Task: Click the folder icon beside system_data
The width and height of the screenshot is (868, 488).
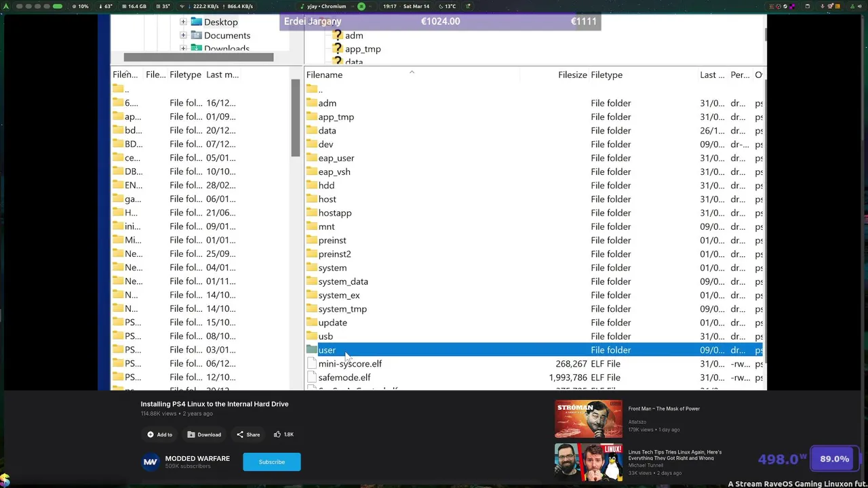Action: coord(312,281)
